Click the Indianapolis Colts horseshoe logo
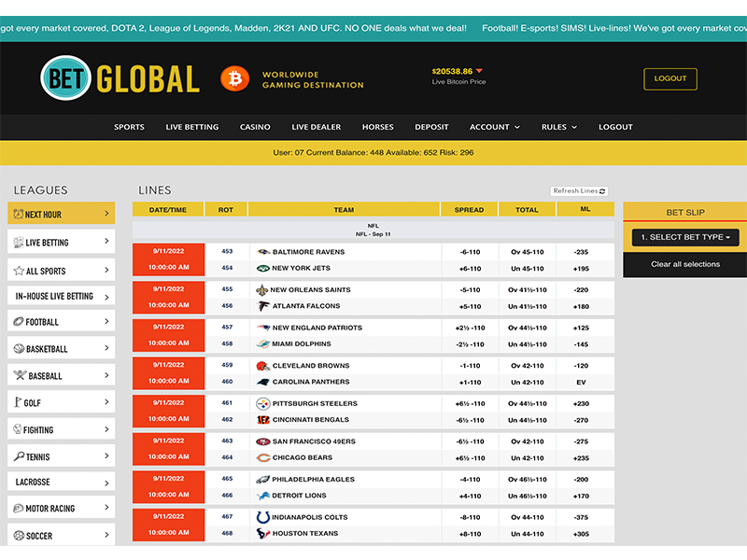The height and width of the screenshot is (560, 747). [263, 517]
